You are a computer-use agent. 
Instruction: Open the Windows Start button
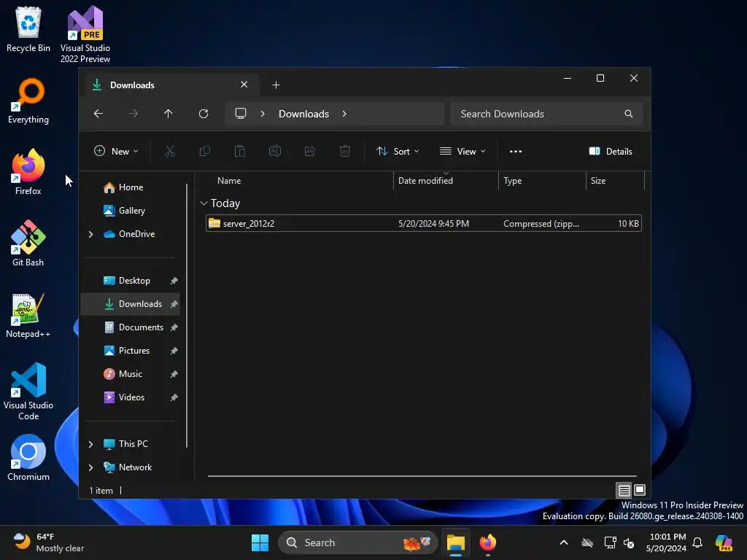click(260, 542)
